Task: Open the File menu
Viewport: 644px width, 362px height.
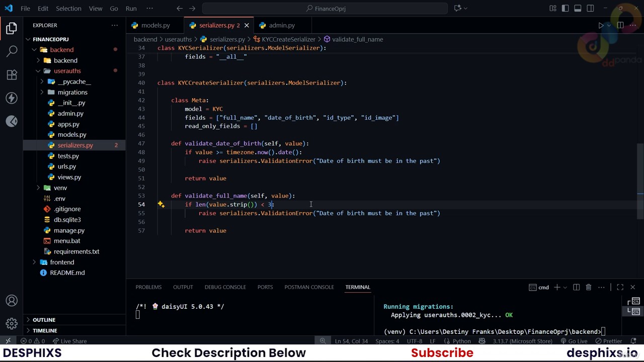Action: [x=25, y=8]
